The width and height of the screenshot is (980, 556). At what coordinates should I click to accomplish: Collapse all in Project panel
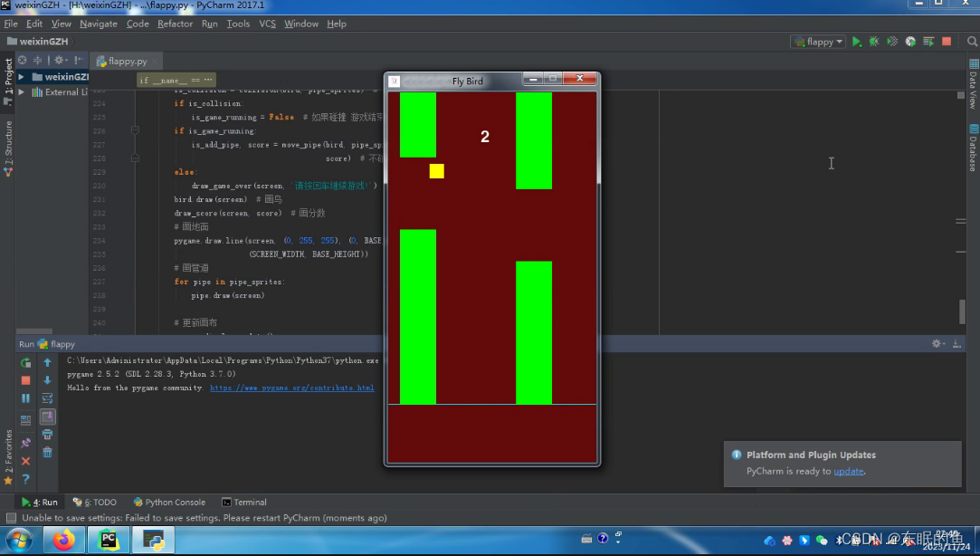click(x=37, y=60)
